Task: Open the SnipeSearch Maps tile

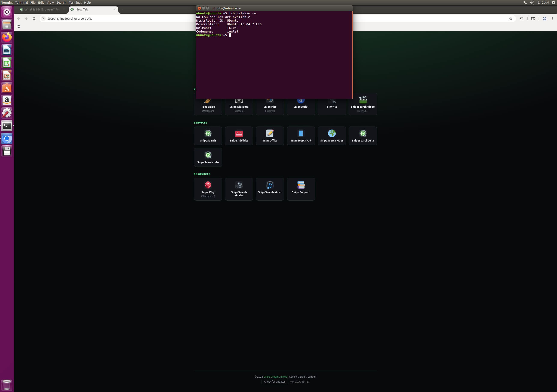Action: 332,136
